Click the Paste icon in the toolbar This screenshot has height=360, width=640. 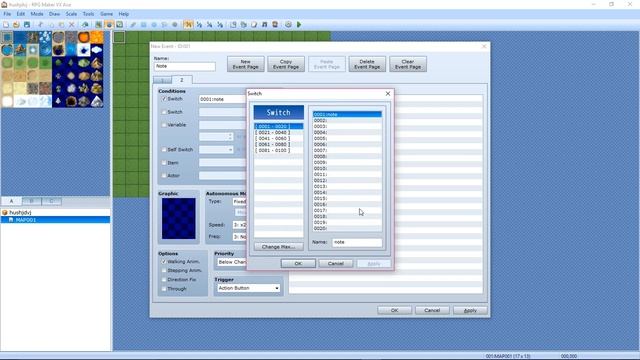(x=61, y=25)
